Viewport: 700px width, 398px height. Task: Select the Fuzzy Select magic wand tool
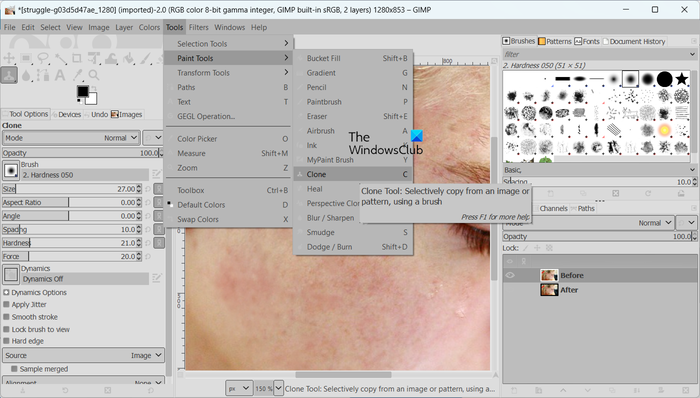tap(60, 58)
